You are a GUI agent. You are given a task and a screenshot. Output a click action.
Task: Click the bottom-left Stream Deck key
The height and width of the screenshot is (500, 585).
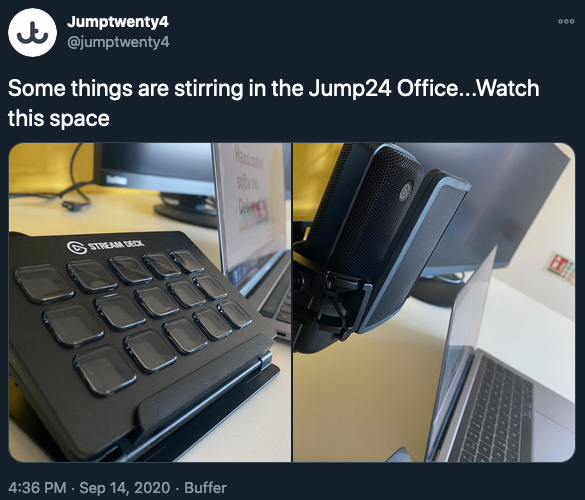(105, 370)
